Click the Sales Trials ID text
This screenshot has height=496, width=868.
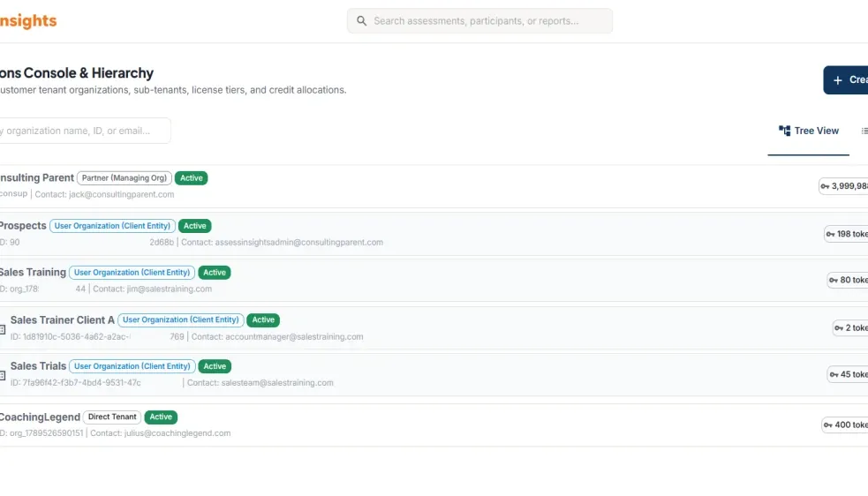point(75,383)
